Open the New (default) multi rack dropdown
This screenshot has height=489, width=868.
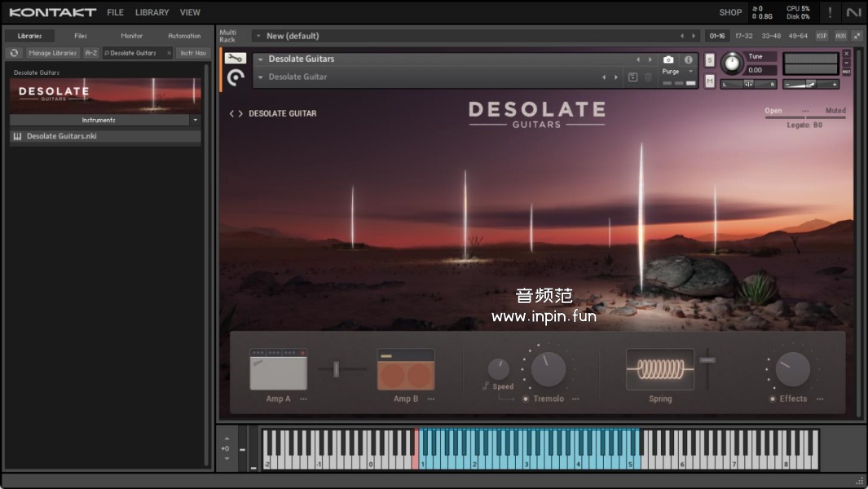[258, 36]
